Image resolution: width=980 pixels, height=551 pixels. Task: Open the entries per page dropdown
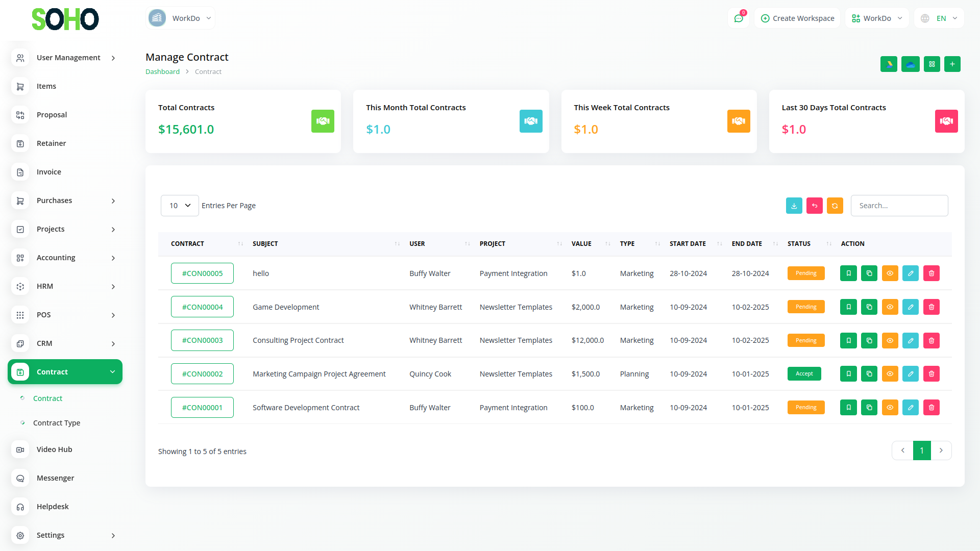coord(180,206)
